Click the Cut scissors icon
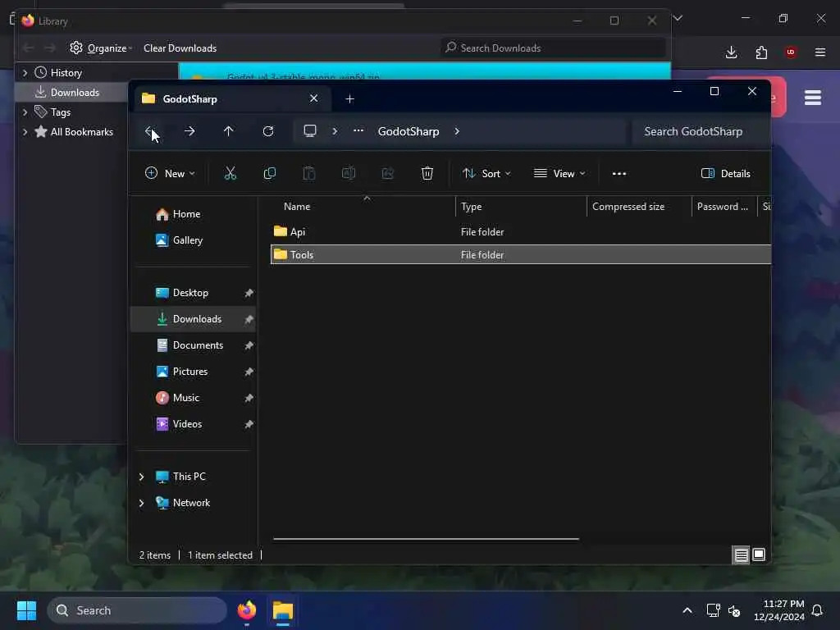Image resolution: width=840 pixels, height=630 pixels. (x=231, y=173)
